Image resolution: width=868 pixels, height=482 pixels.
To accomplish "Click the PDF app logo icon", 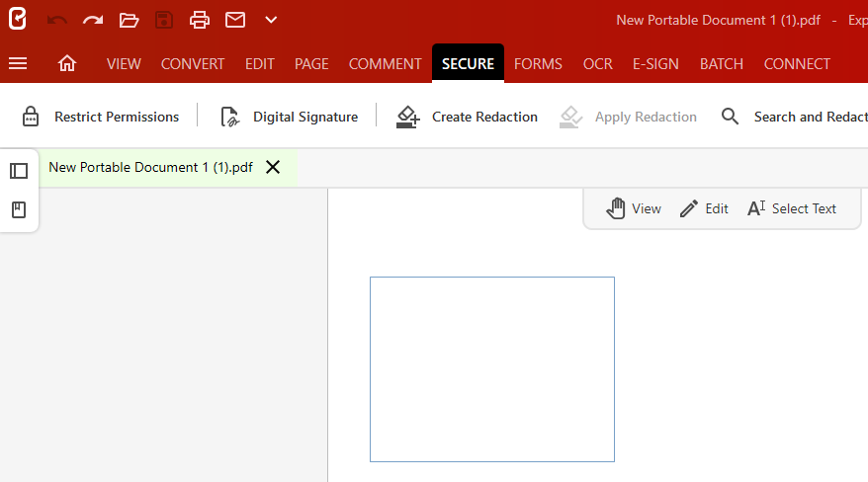I will point(17,20).
